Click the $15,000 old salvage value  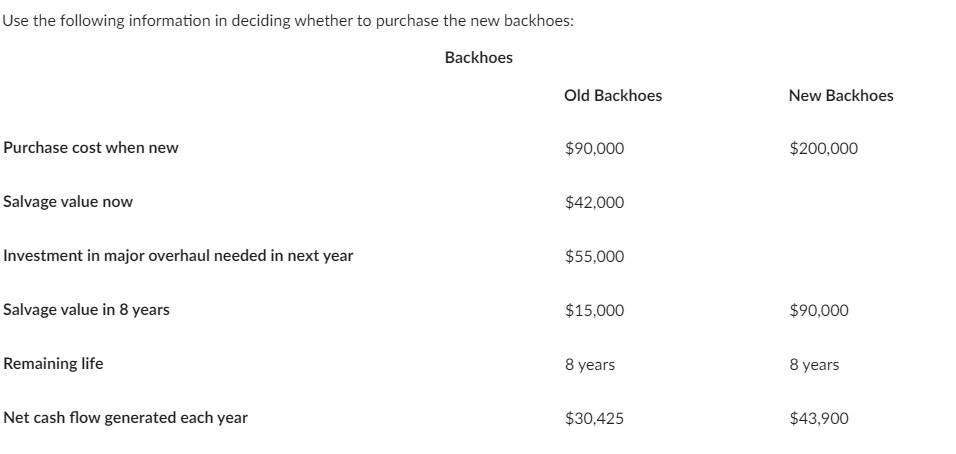click(594, 311)
